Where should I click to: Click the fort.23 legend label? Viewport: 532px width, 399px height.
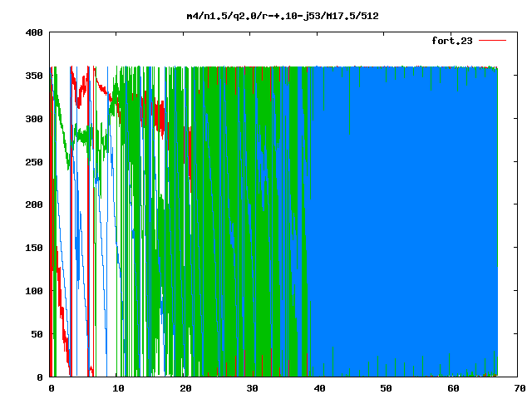point(452,41)
